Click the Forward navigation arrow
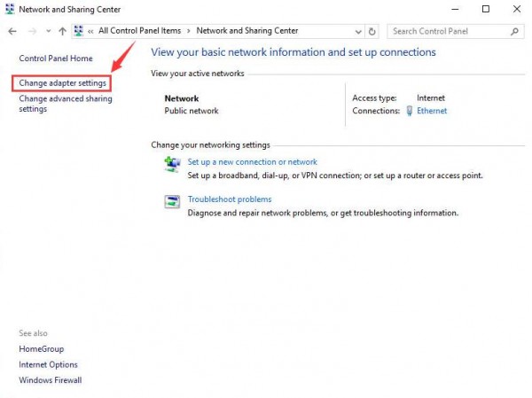This screenshot has height=398, width=532. tap(32, 31)
